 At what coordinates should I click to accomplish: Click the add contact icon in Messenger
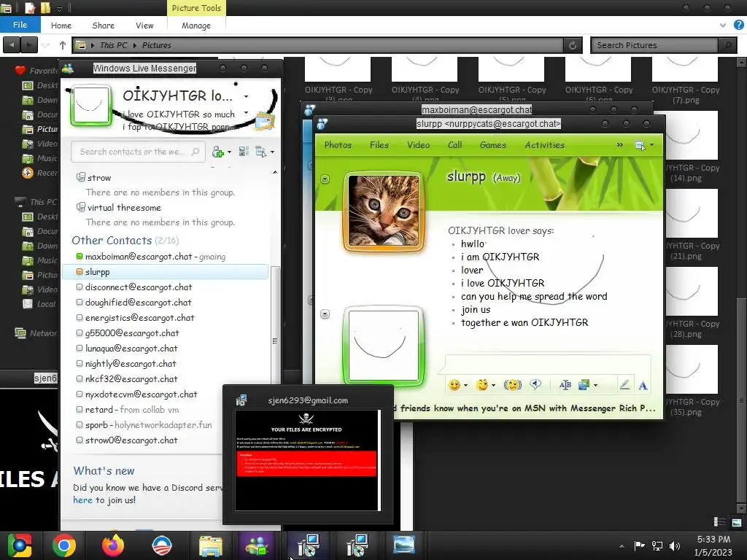pos(217,152)
